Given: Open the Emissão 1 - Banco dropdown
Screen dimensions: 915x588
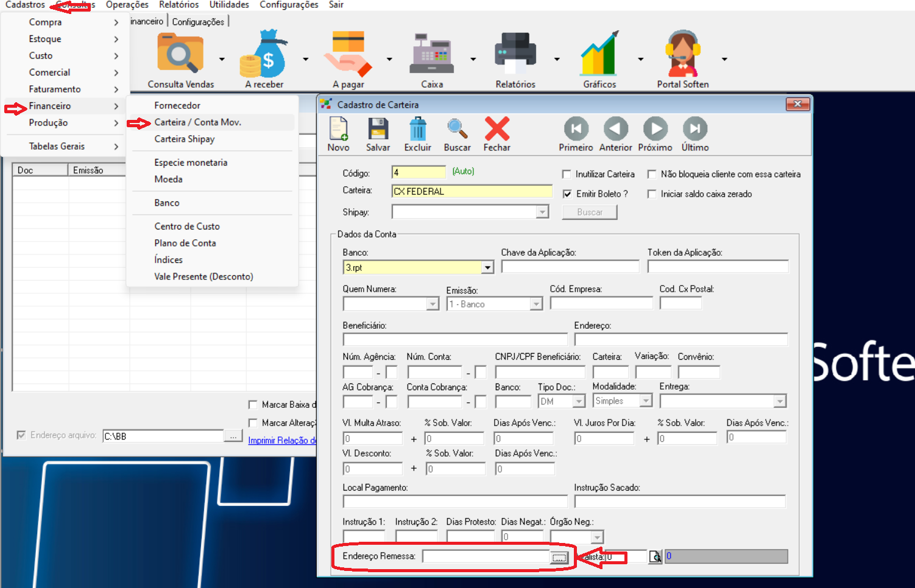Looking at the screenshot, I should pos(536,304).
